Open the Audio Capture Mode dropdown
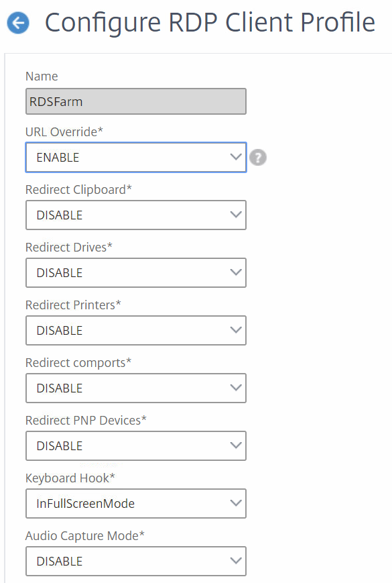Screen dimensions: 392x583 pos(136,561)
